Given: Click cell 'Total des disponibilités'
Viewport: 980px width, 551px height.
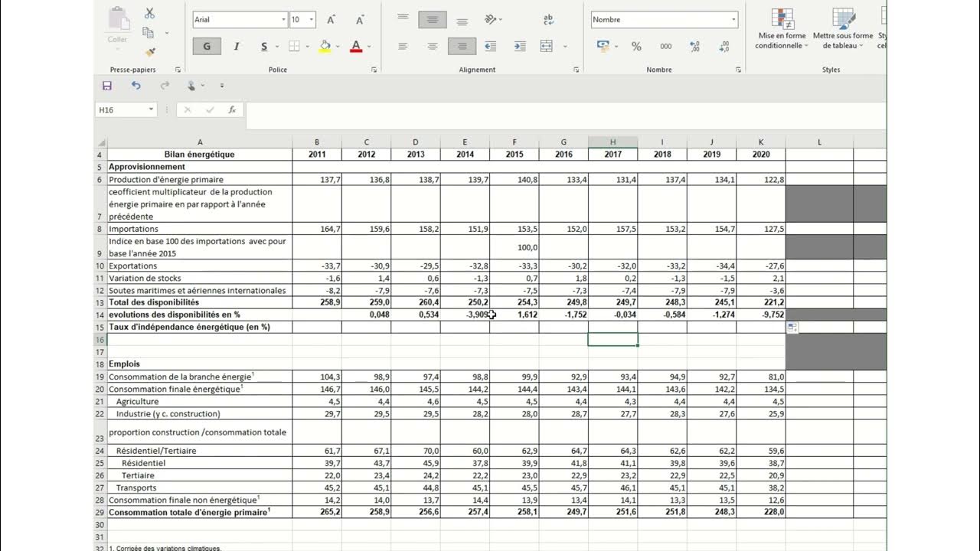Looking at the screenshot, I should pyautogui.click(x=199, y=303).
